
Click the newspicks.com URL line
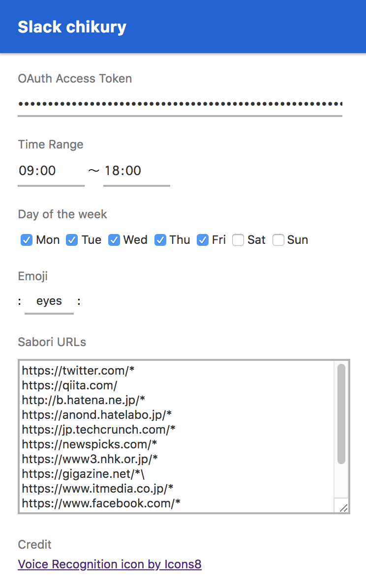pos(90,444)
